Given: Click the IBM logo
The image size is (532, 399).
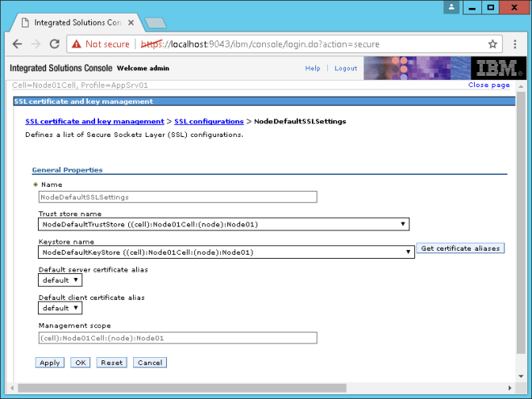Looking at the screenshot, I should [493, 69].
